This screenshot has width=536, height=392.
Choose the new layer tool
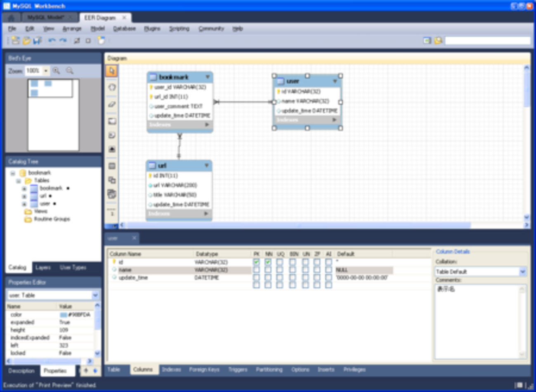[x=112, y=121]
